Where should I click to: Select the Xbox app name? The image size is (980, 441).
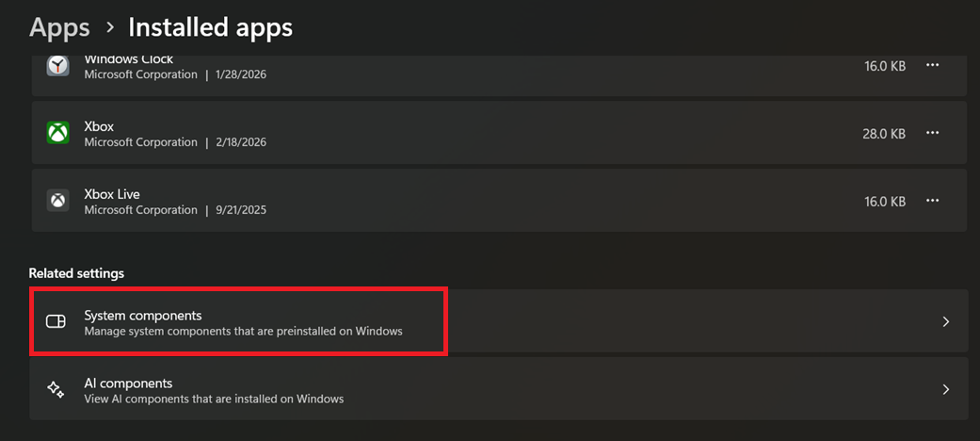(99, 126)
